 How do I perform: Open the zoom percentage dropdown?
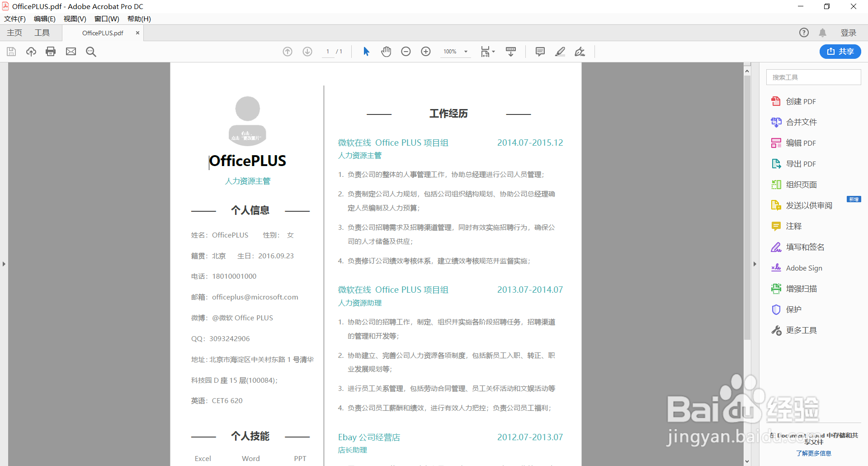[466, 51]
